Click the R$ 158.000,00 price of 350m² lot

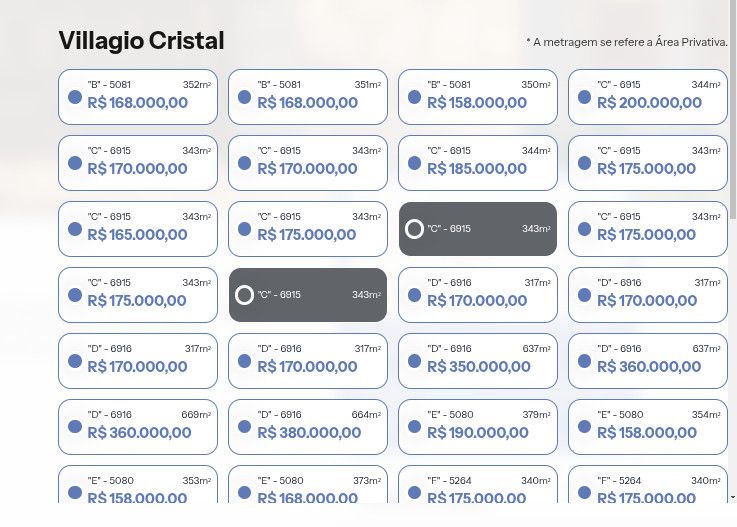click(477, 103)
